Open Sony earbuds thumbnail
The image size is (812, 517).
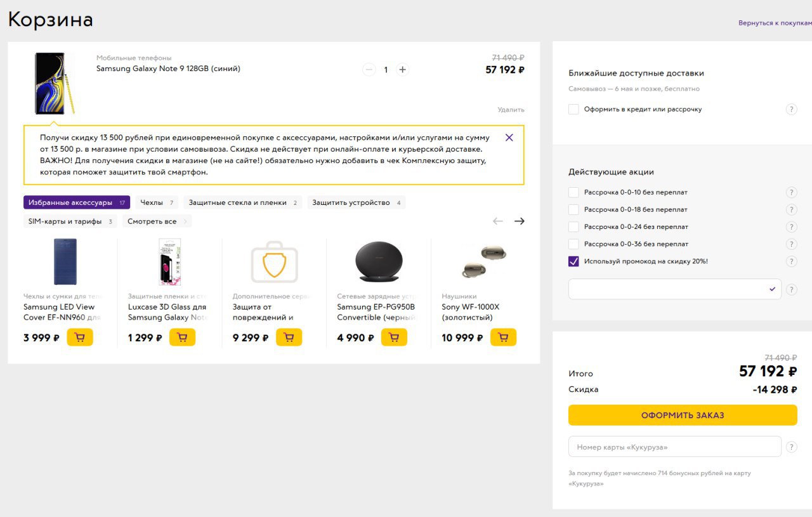click(483, 261)
